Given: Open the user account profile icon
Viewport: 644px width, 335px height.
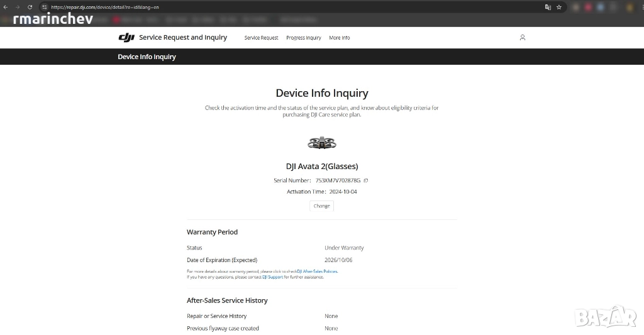Looking at the screenshot, I should pos(522,38).
